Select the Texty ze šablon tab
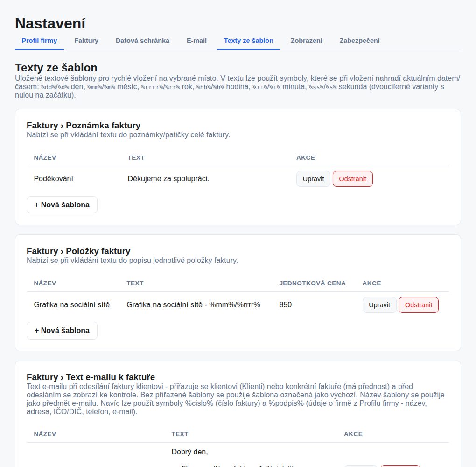Screen dimensions: 476x467 click(248, 41)
